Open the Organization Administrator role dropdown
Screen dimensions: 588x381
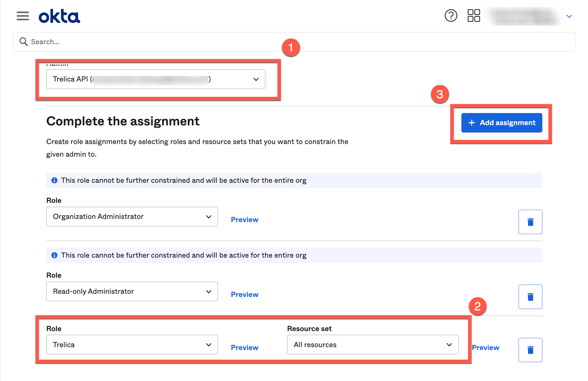pyautogui.click(x=132, y=217)
